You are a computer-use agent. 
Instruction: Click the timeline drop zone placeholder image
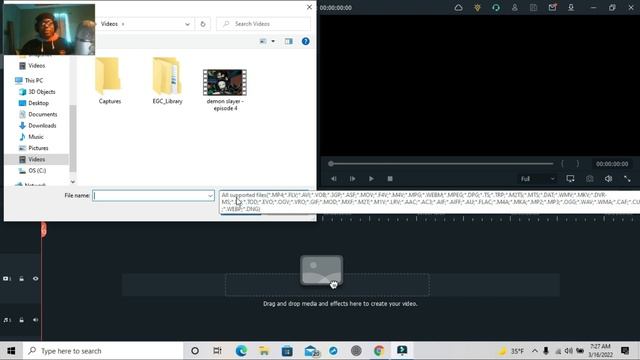322,270
